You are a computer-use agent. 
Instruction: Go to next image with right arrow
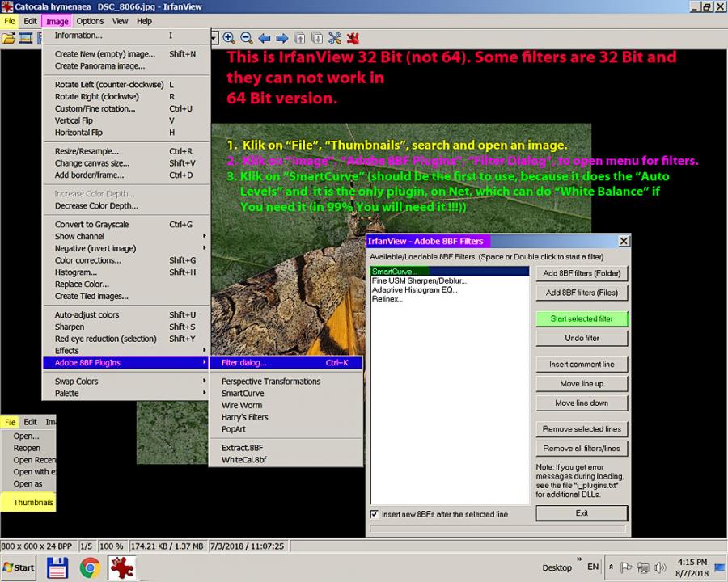click(281, 38)
